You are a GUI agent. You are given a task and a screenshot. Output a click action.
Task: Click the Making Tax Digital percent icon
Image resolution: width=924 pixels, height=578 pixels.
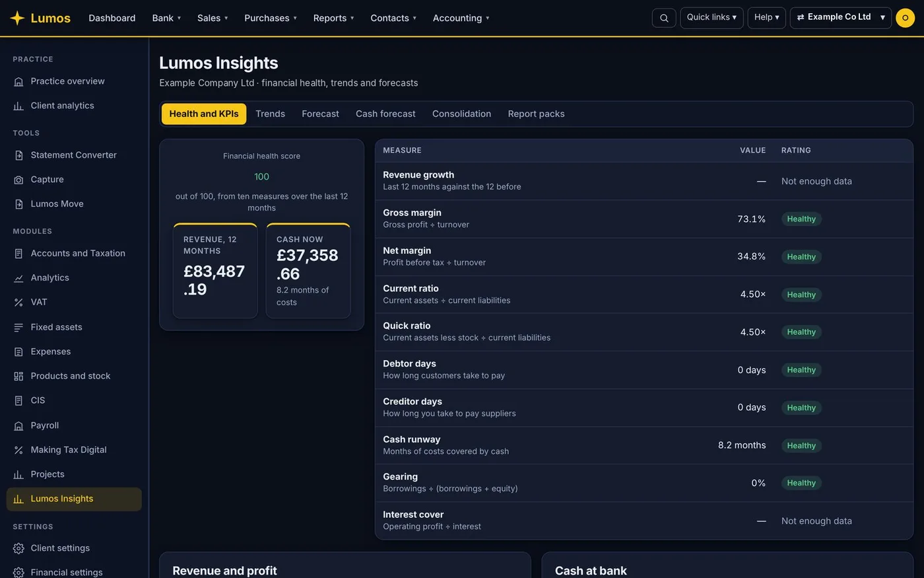coord(18,451)
